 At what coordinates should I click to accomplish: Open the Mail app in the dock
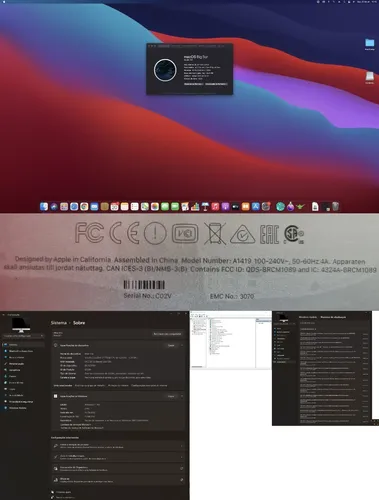94,207
